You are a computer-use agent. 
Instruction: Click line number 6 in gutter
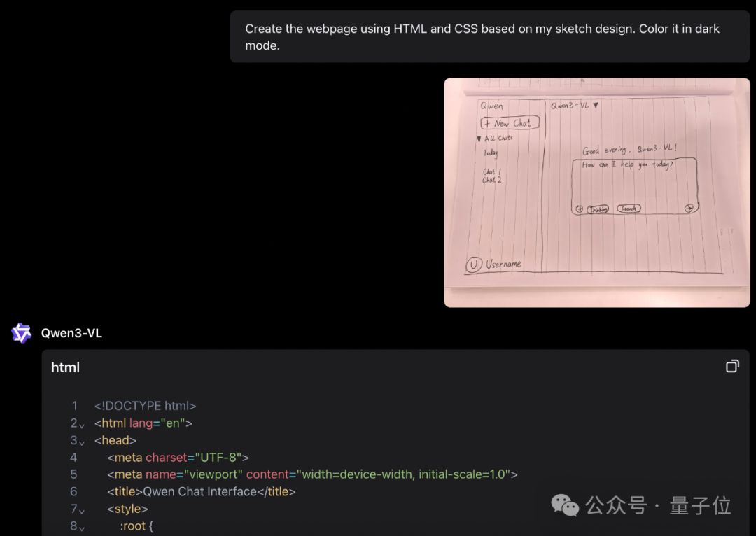pos(73,492)
